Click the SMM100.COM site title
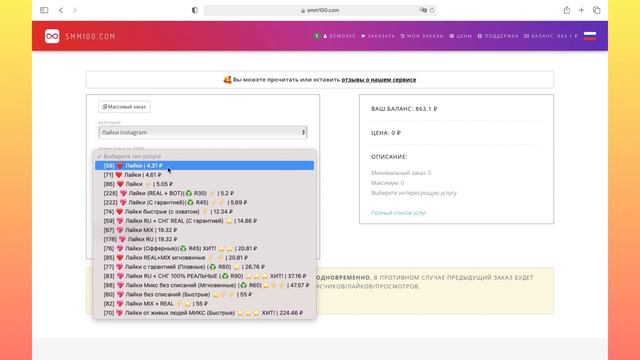 pos(90,36)
